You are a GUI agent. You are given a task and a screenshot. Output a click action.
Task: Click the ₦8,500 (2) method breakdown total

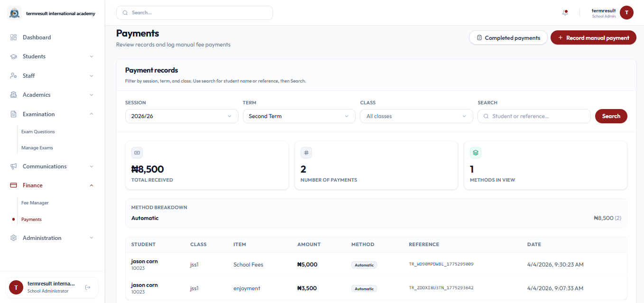coord(607,219)
